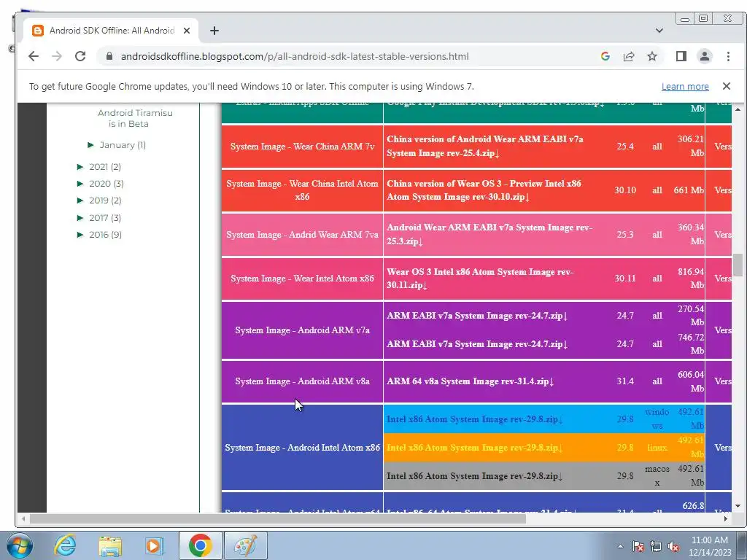Open the Chrome three-dot menu
747x560 pixels.
(x=728, y=56)
